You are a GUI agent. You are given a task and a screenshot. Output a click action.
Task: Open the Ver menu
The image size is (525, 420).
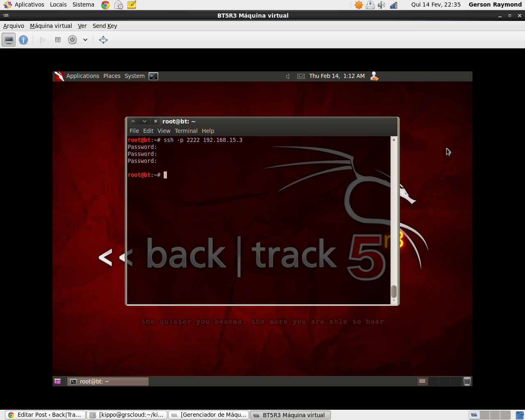(x=82, y=26)
